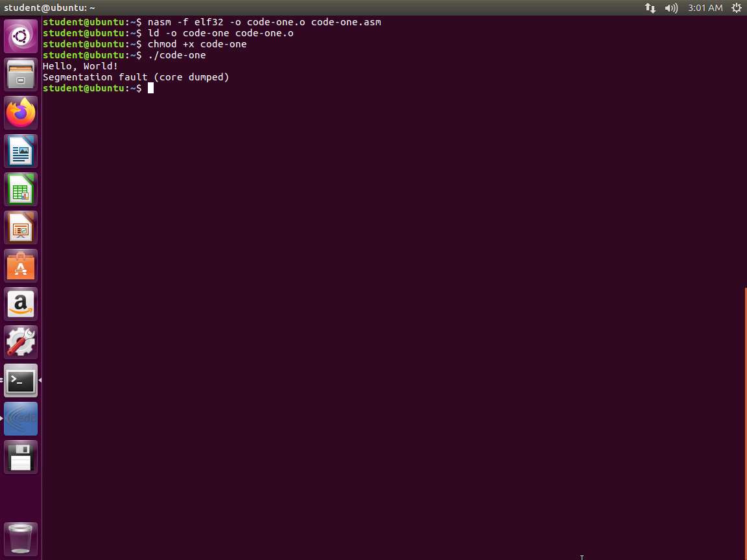
Task: Click the Amazon launcher icon
Action: (x=21, y=304)
